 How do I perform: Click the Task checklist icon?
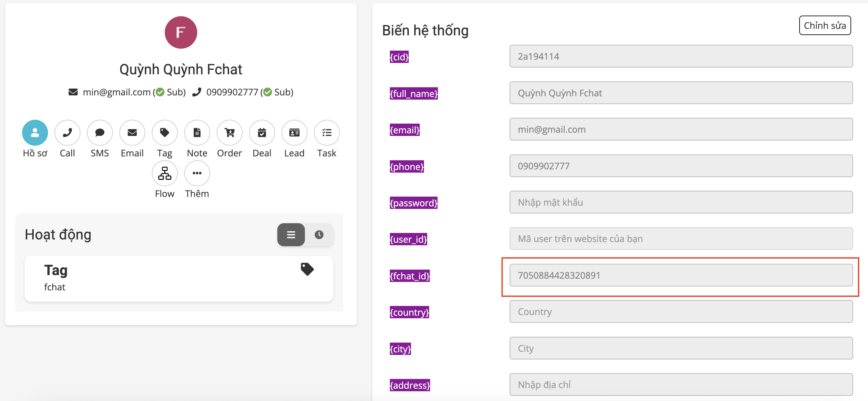pos(327,132)
